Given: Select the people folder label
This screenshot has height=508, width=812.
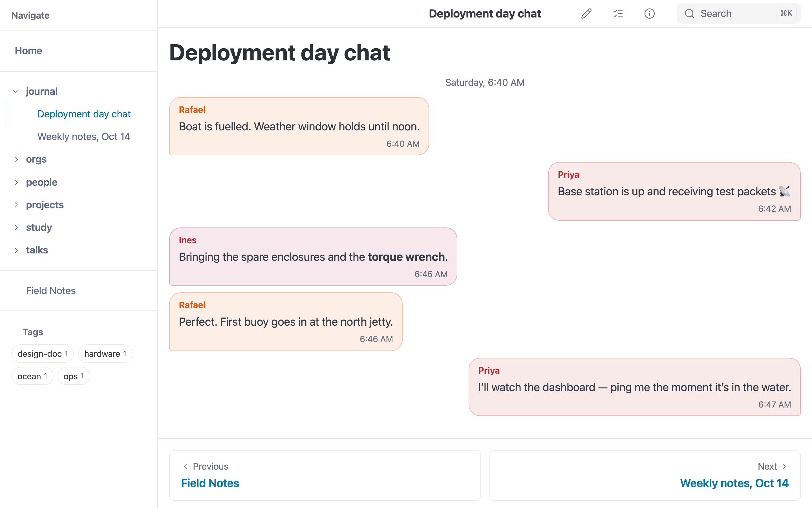Looking at the screenshot, I should tap(42, 182).
